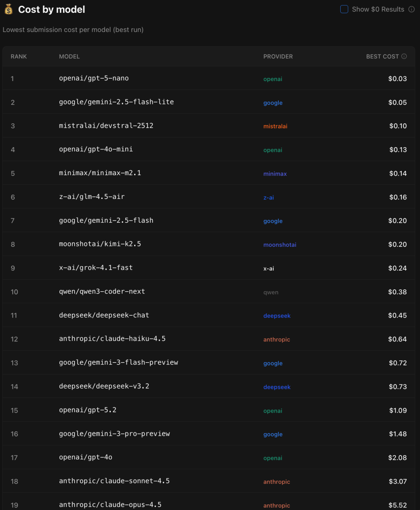Toggle the Show $0 Results checkbox
Image resolution: width=420 pixels, height=510 pixels.
point(344,9)
